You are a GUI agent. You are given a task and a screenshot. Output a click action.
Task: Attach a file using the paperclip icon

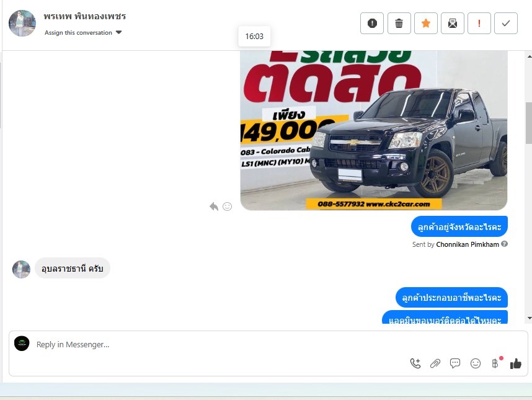[x=435, y=363]
